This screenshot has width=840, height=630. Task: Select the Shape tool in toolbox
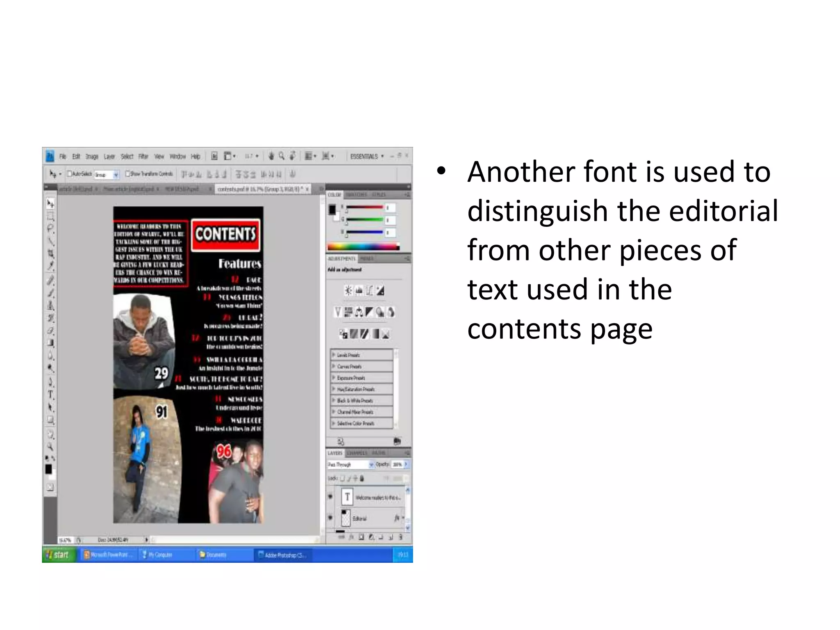[50, 420]
